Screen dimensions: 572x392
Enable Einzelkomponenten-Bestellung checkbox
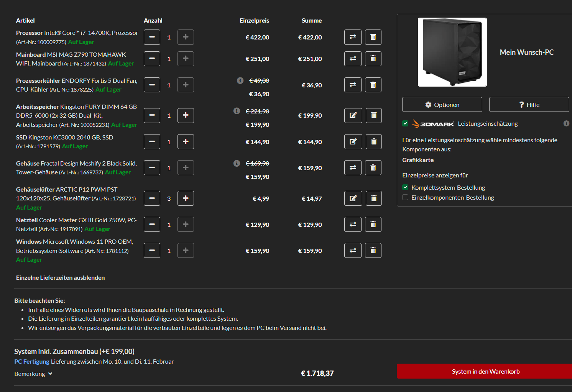tap(405, 197)
